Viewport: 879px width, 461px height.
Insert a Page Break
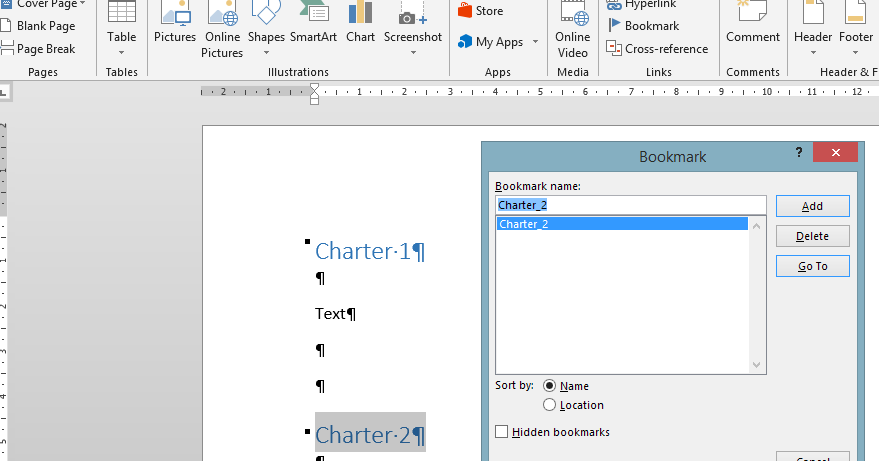(x=38, y=49)
